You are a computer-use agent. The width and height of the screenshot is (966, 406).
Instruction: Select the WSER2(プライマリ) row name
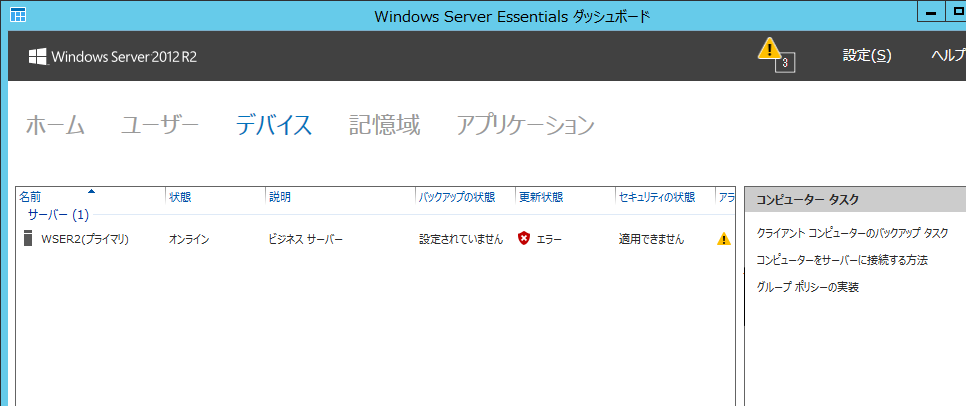pos(85,239)
